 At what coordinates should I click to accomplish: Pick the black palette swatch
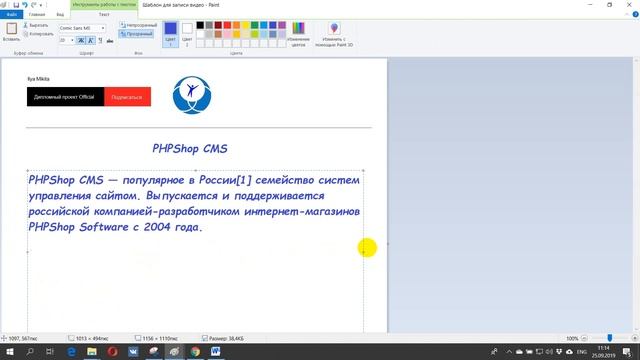(x=200, y=25)
